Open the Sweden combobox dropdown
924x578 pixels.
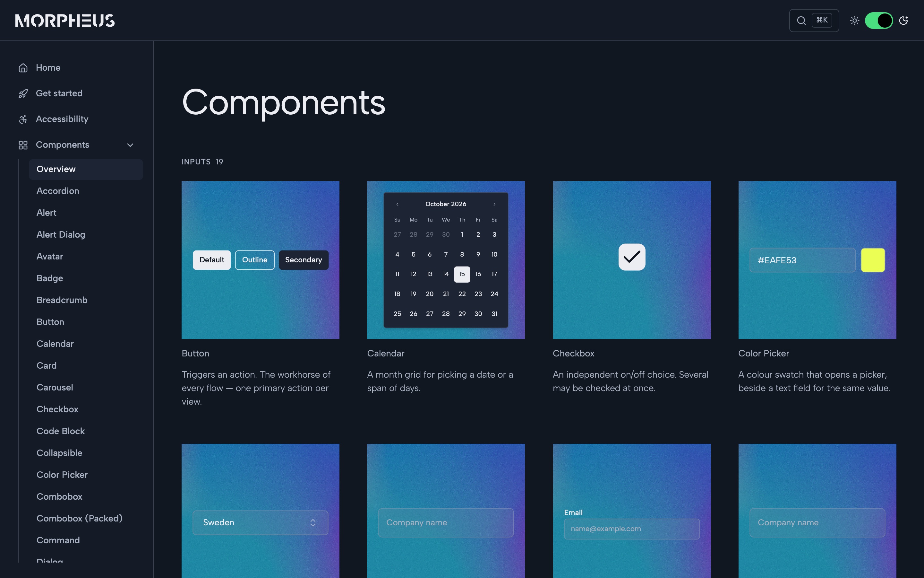[x=261, y=522]
